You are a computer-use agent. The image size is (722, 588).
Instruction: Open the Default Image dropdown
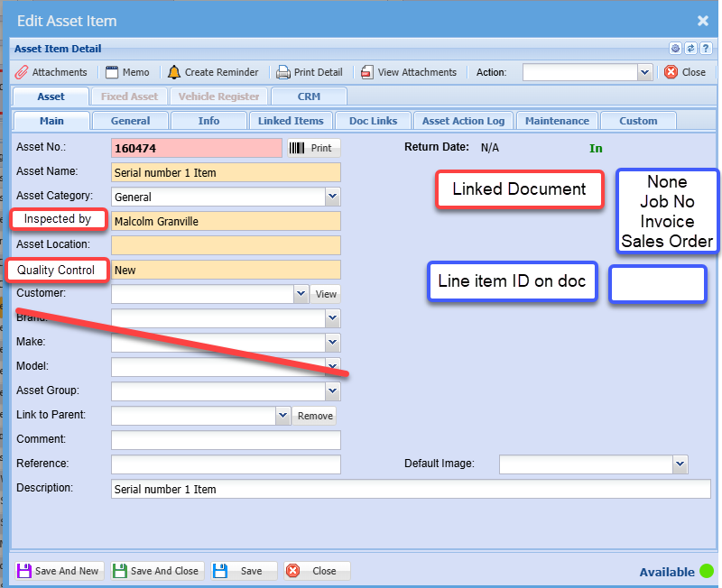[x=680, y=464]
